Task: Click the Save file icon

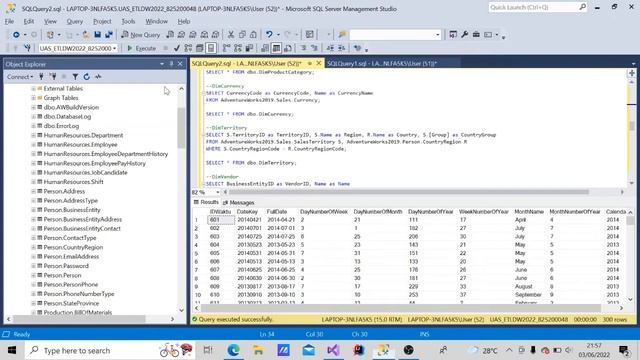Action: 98,35
